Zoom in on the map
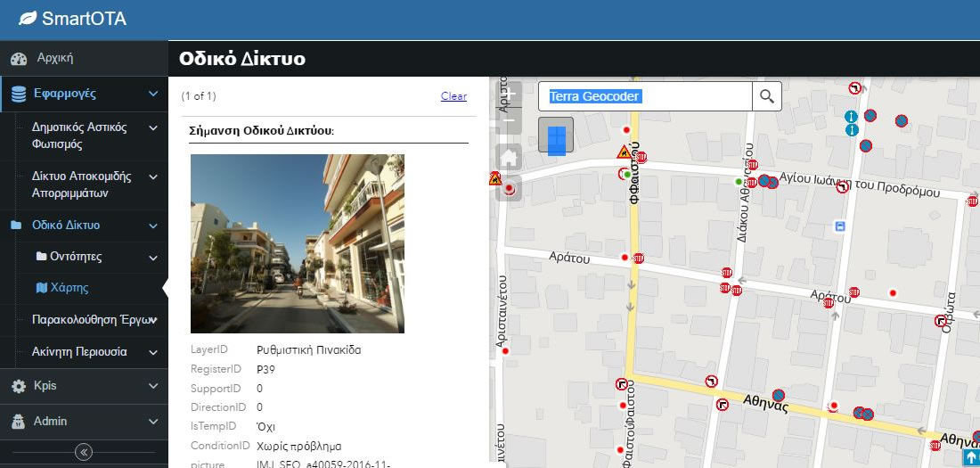Image resolution: width=980 pixels, height=468 pixels. pyautogui.click(x=510, y=94)
